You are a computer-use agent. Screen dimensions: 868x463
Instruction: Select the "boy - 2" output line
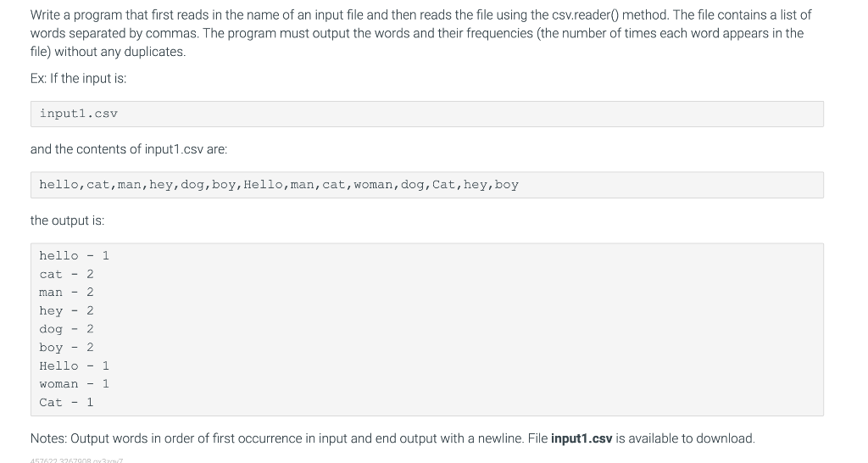coord(66,348)
